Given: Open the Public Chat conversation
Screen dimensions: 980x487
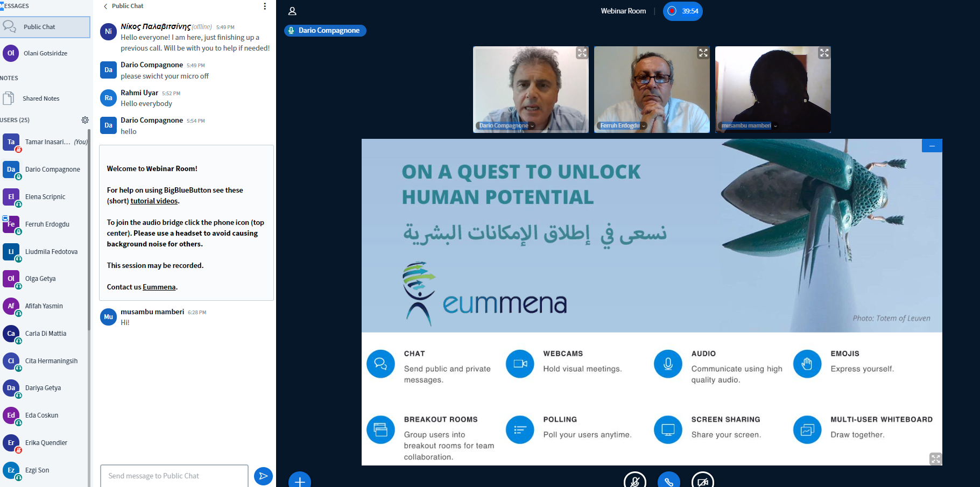Looking at the screenshot, I should pyautogui.click(x=45, y=27).
